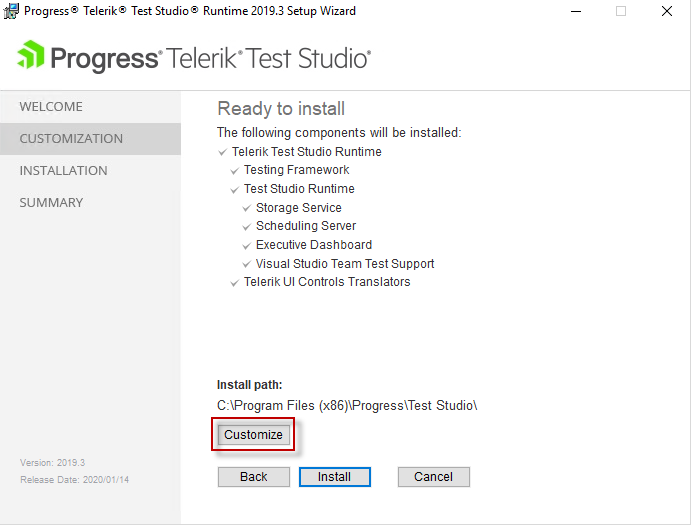Click checkmark next to Testing Framework
691x525 pixels.
[x=234, y=171]
